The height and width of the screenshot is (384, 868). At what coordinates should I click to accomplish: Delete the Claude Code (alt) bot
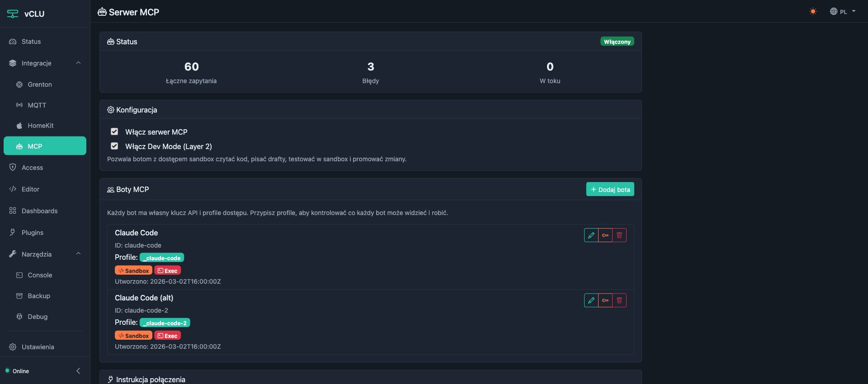coord(619,300)
